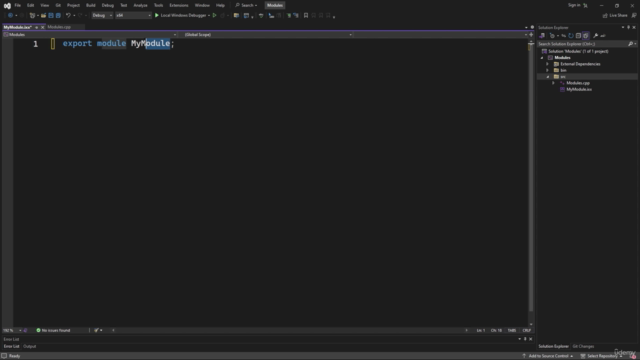Click the Properties wrench icon

596,36
